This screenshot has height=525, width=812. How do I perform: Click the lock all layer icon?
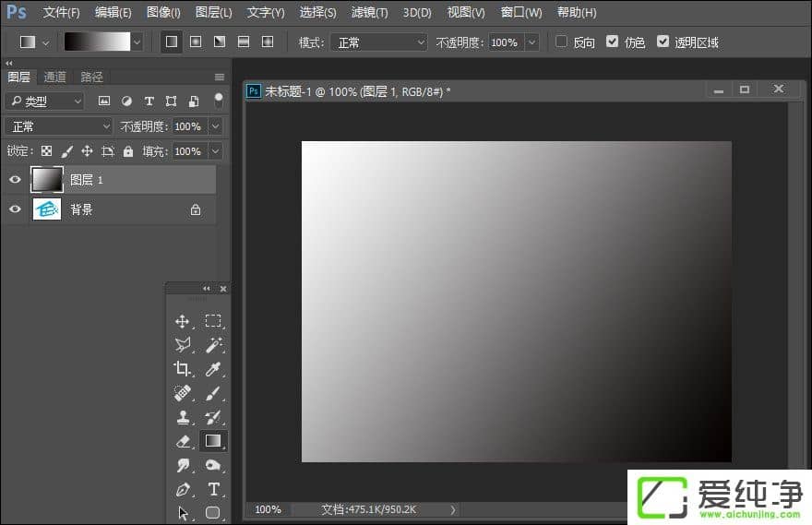(x=128, y=151)
